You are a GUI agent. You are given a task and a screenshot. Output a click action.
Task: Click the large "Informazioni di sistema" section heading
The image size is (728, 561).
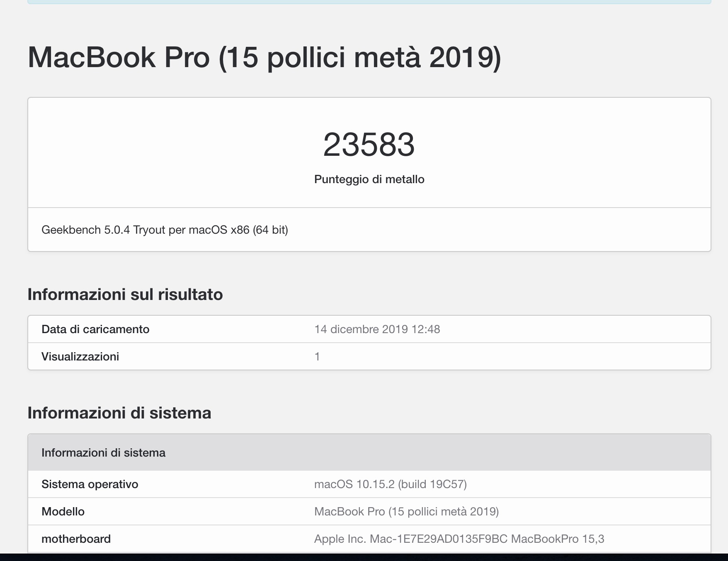pyautogui.click(x=119, y=413)
